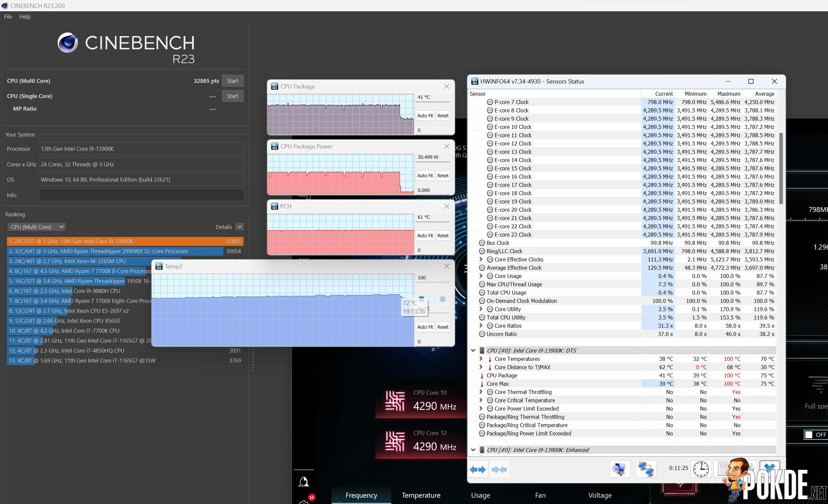Click the white color swatch in Temp2
Image resolution: width=828 pixels, height=504 pixels.
tap(432, 299)
